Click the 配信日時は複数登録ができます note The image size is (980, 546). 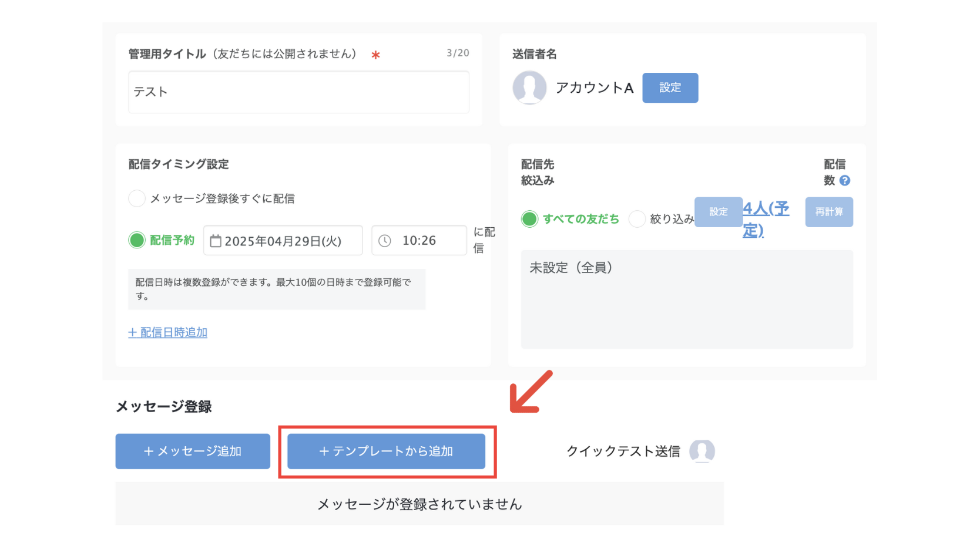tap(277, 289)
